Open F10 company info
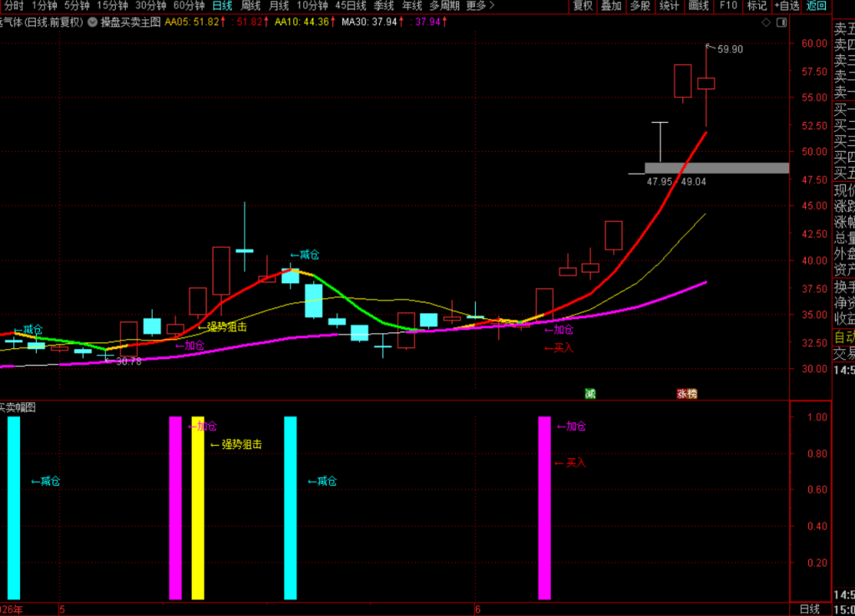Image resolution: width=855 pixels, height=616 pixels. point(728,6)
